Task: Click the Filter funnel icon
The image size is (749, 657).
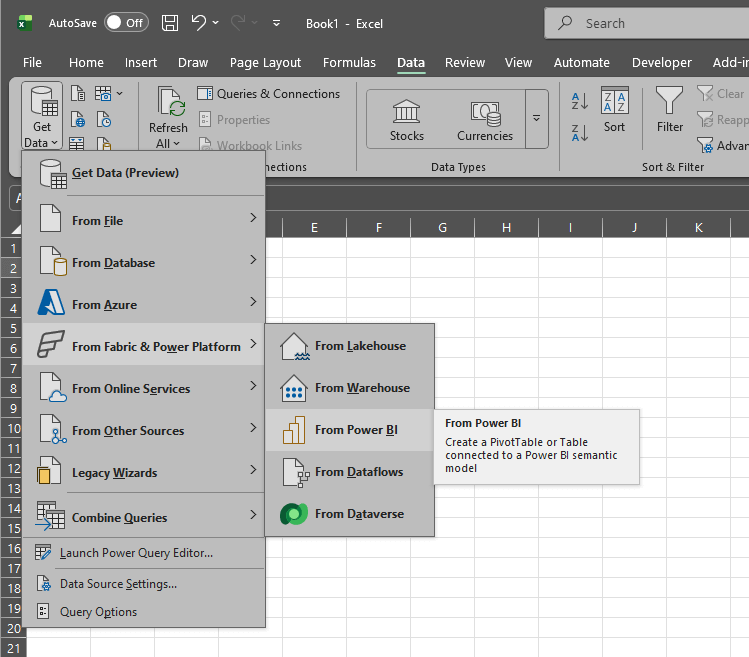Action: (x=669, y=101)
